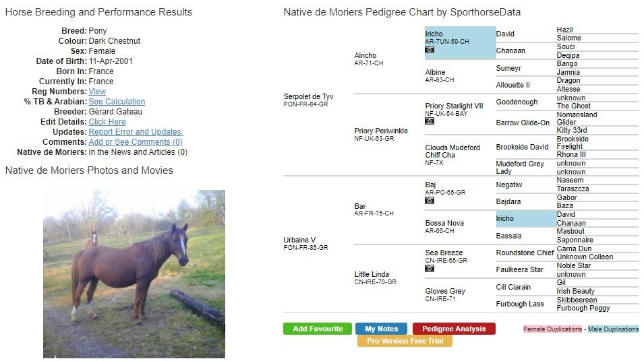Image resolution: width=644 pixels, height=361 pixels.
Task: Launch Pedigree Analysis
Action: point(454,329)
